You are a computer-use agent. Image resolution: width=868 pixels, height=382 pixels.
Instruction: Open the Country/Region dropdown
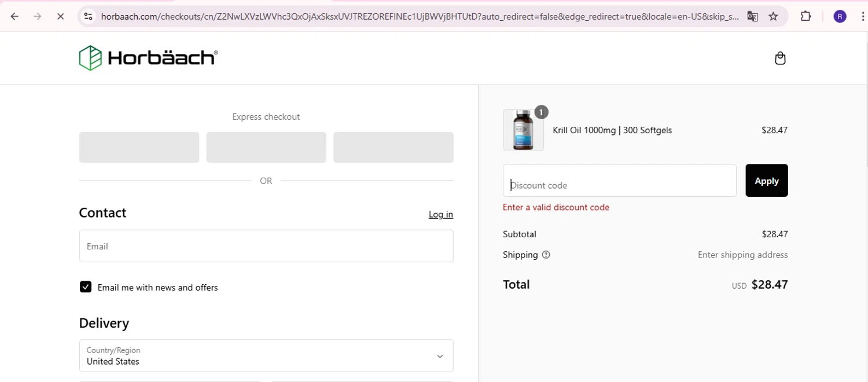(x=266, y=355)
